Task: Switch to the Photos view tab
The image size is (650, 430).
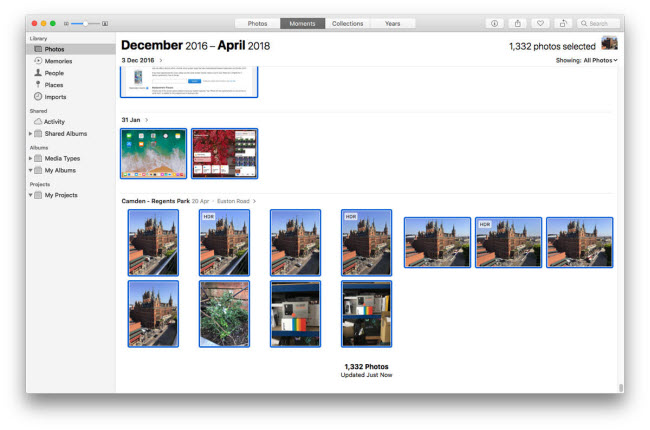Action: [x=257, y=23]
